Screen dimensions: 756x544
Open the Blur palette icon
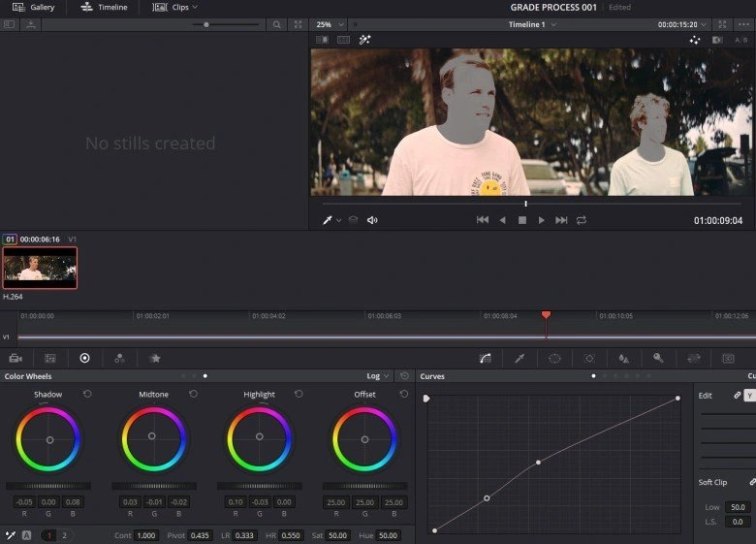coord(624,359)
